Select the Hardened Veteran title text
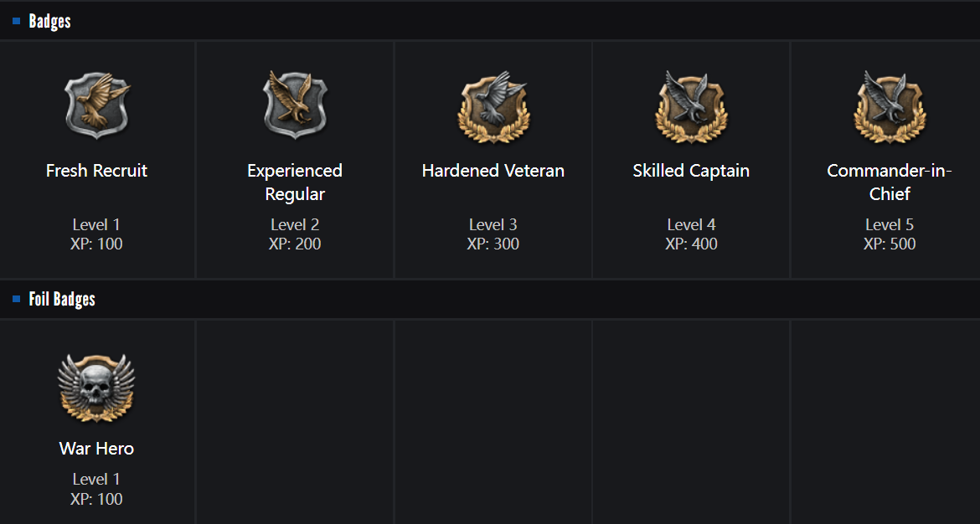Image resolution: width=980 pixels, height=524 pixels. tap(493, 171)
